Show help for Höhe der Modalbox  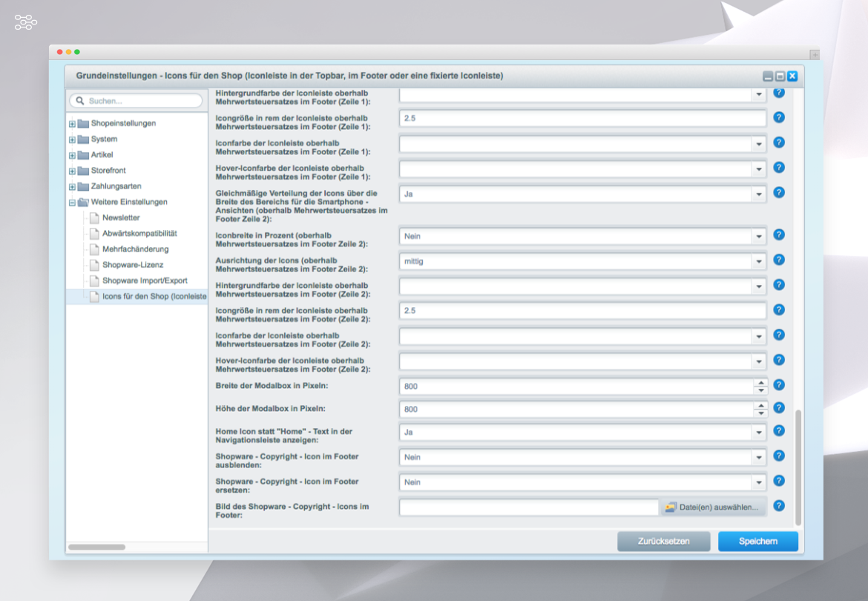pos(779,408)
